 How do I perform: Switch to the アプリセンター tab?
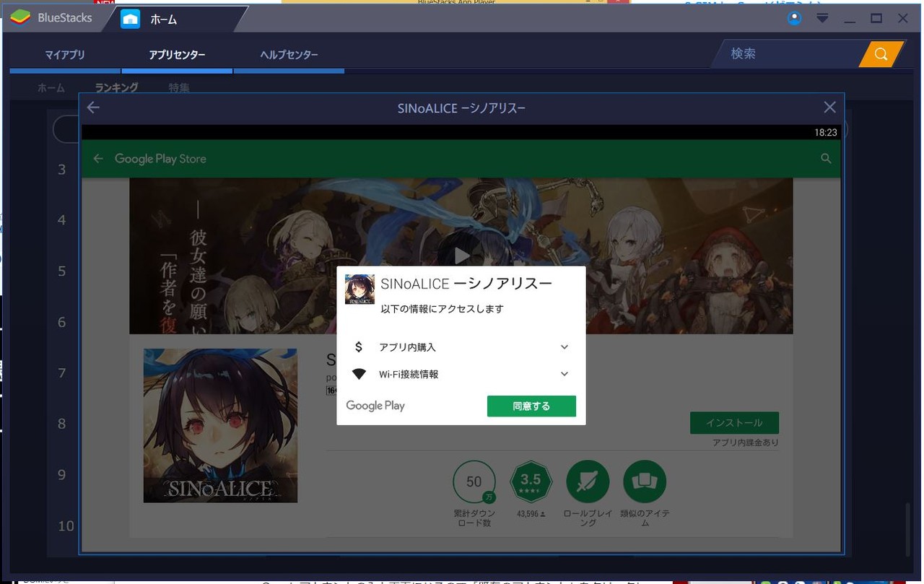pyautogui.click(x=177, y=55)
